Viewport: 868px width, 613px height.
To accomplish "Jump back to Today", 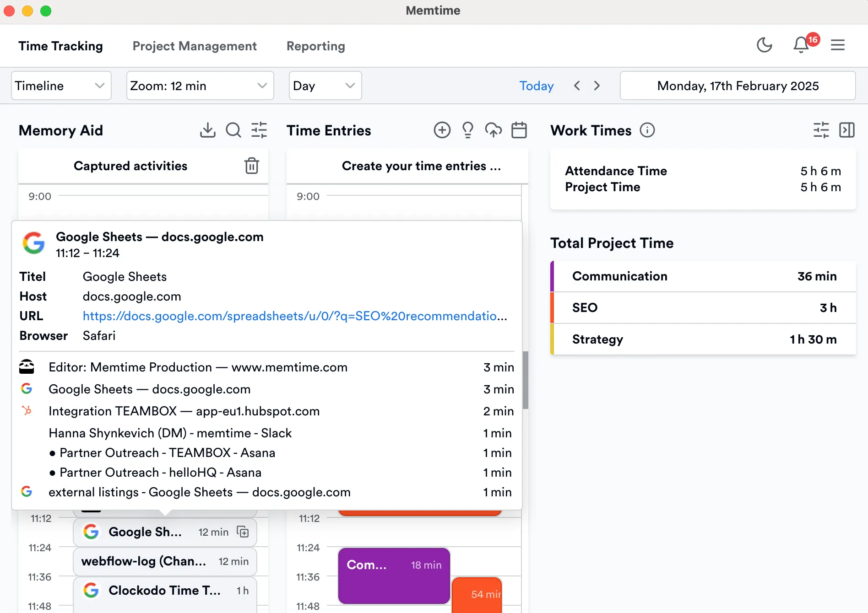I will click(x=536, y=86).
